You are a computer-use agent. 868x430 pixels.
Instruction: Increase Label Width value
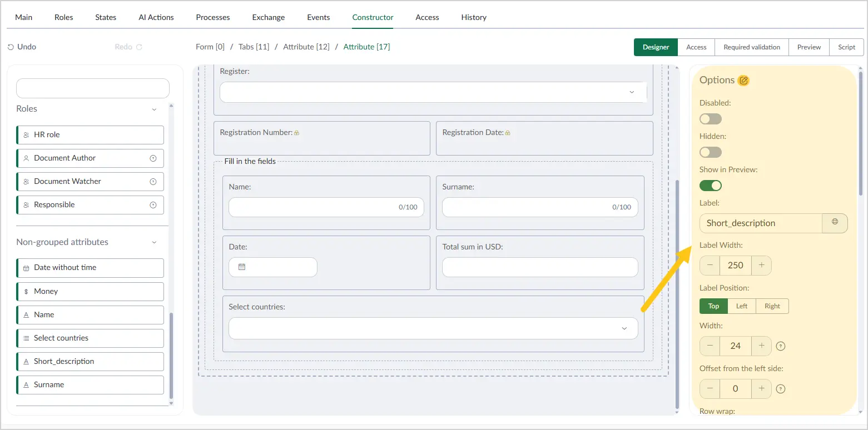coord(761,266)
